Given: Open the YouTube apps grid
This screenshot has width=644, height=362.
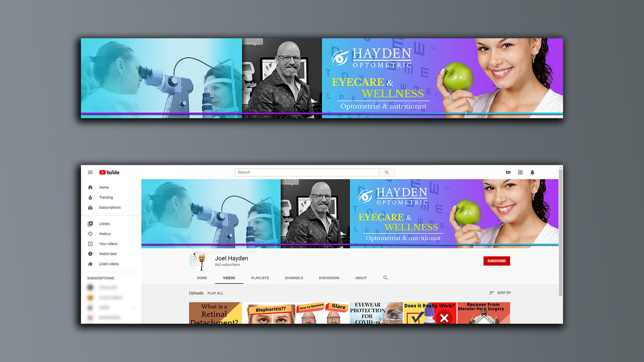Looking at the screenshot, I should pos(520,172).
